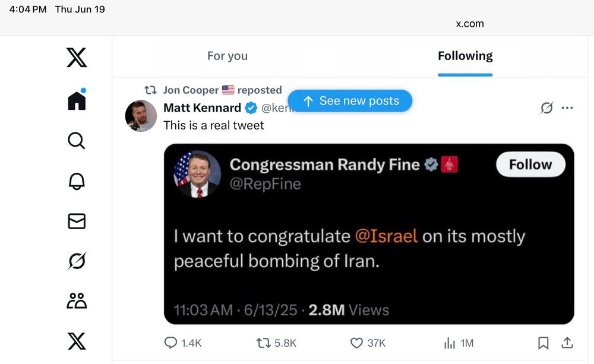Share the post via share icon

point(567,343)
